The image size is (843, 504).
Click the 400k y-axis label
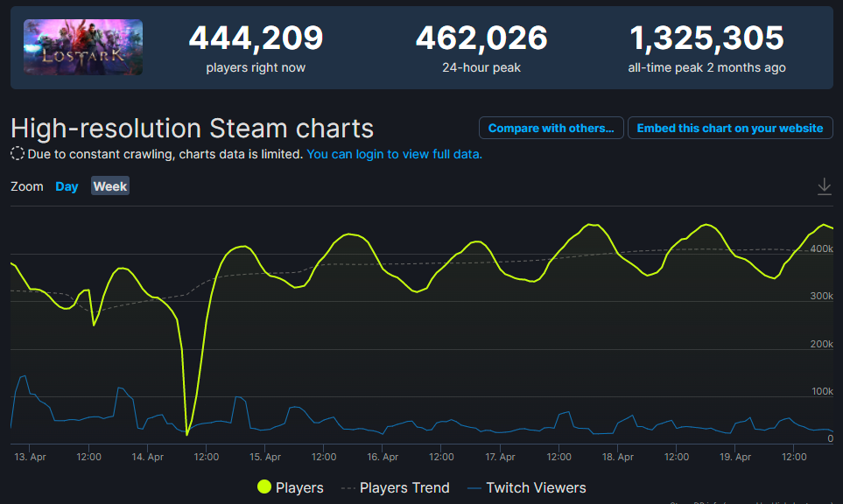point(821,249)
